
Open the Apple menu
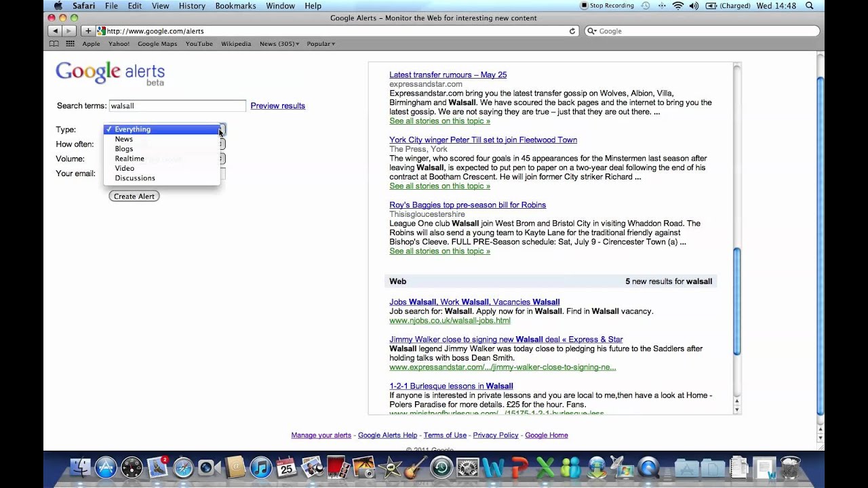58,5
